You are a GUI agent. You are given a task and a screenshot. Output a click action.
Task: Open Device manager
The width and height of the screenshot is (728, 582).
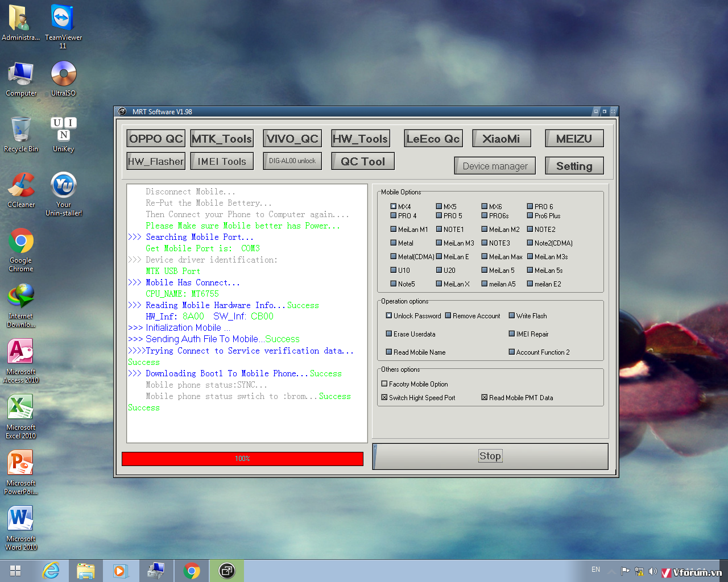(495, 166)
